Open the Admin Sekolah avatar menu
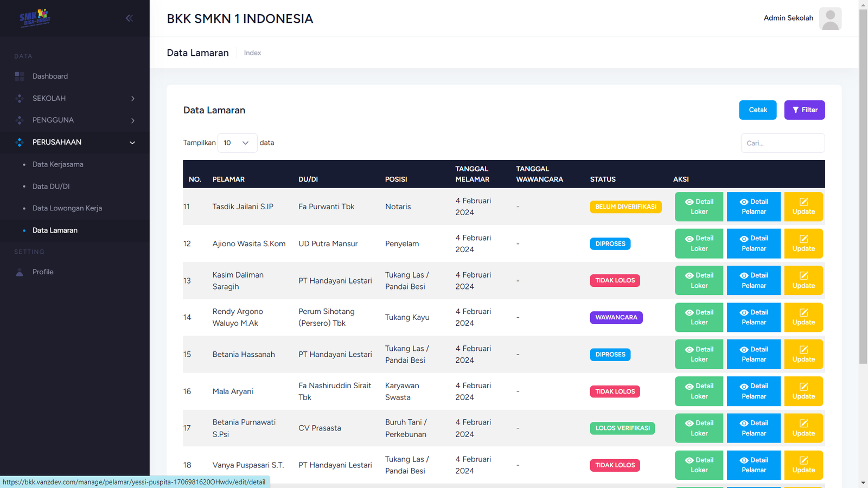Screen dimensions: 868x488 [x=829, y=18]
